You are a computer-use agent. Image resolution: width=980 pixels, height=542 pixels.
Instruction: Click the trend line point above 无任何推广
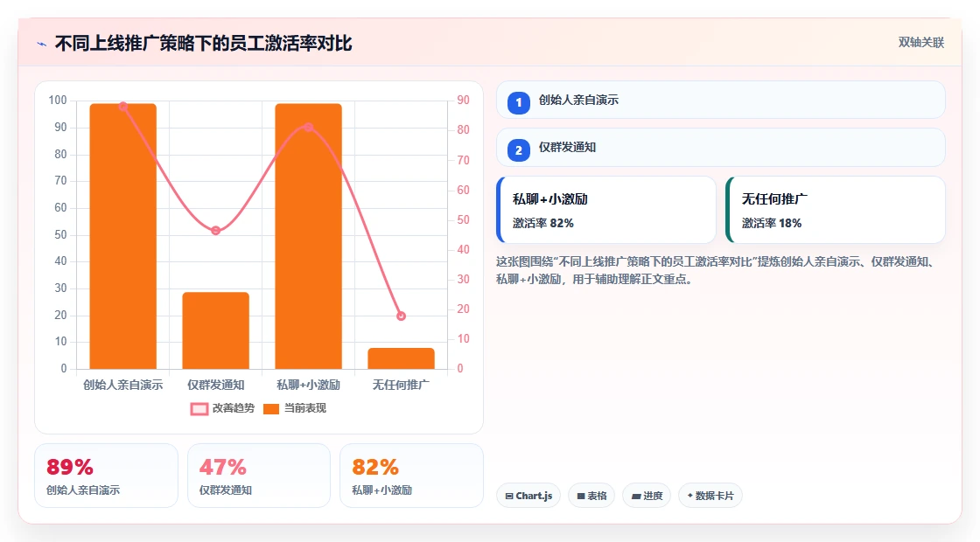[402, 316]
